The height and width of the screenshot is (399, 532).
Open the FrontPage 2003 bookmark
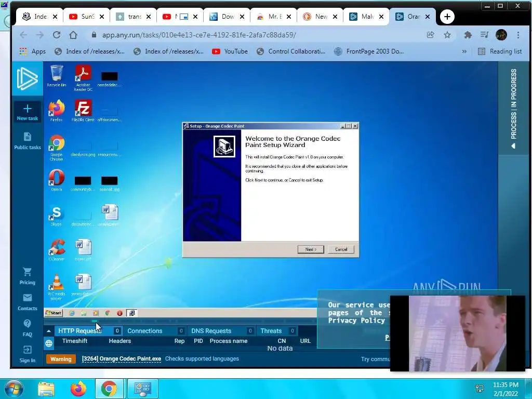[369, 51]
